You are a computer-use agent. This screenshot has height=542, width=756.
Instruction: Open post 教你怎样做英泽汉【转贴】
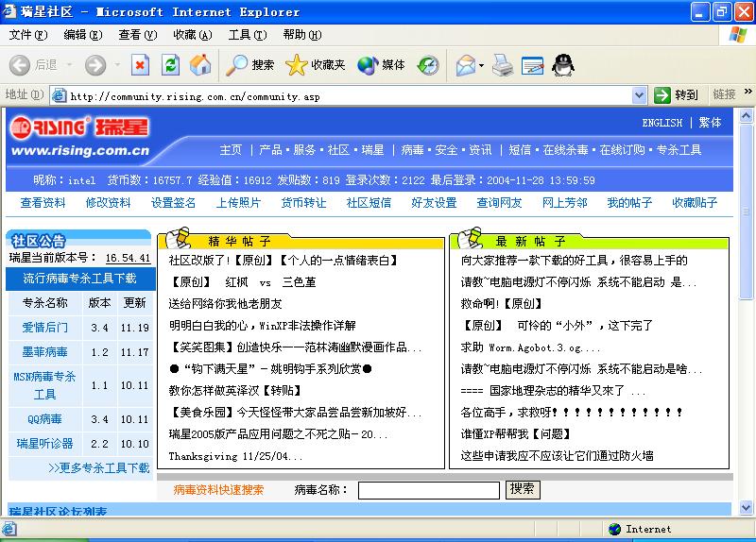click(234, 390)
